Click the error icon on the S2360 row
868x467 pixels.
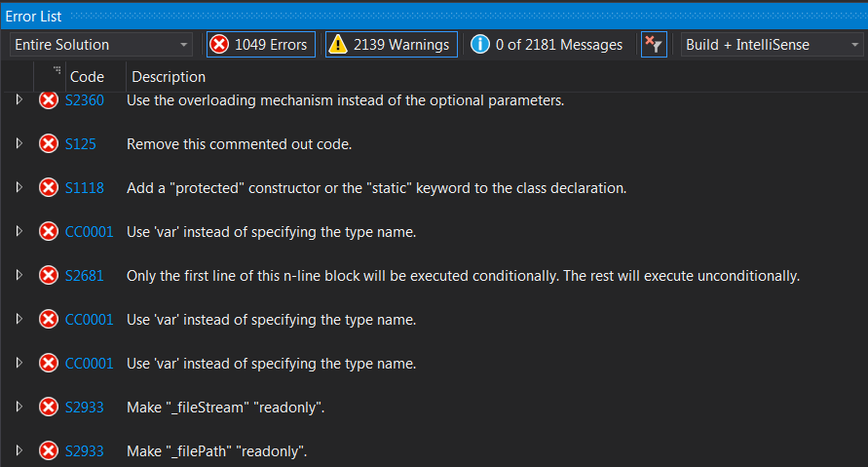(x=48, y=100)
